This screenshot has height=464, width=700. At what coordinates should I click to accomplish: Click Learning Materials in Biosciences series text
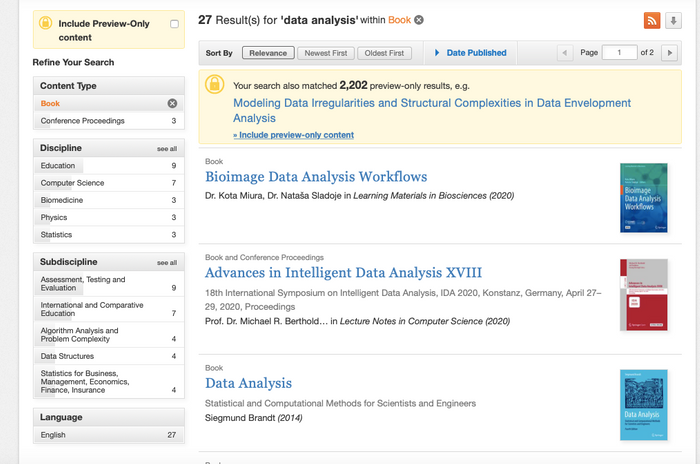pyautogui.click(x=420, y=196)
